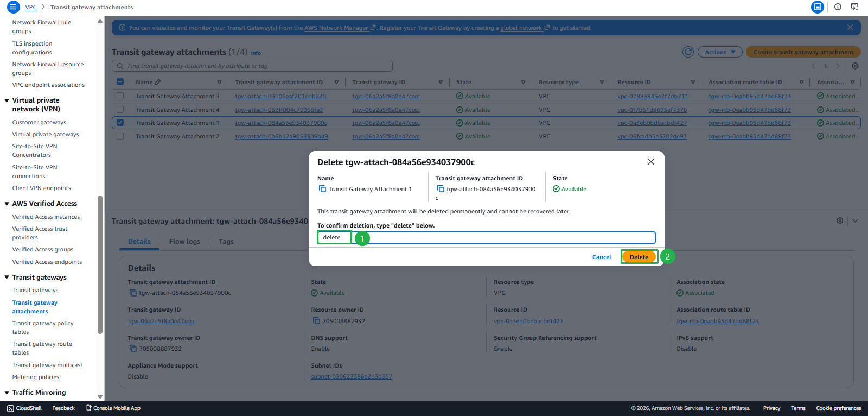
Task: Go to previous page of attachments
Action: (813, 66)
